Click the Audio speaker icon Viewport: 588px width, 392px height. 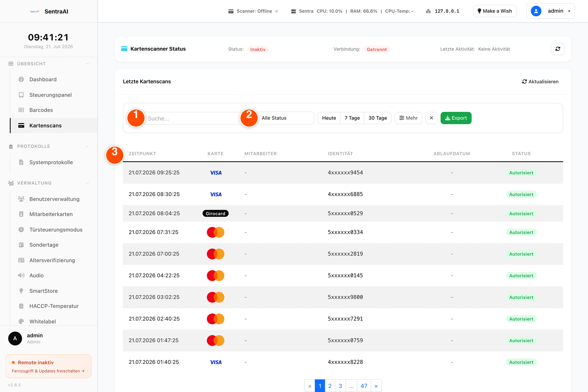point(21,275)
